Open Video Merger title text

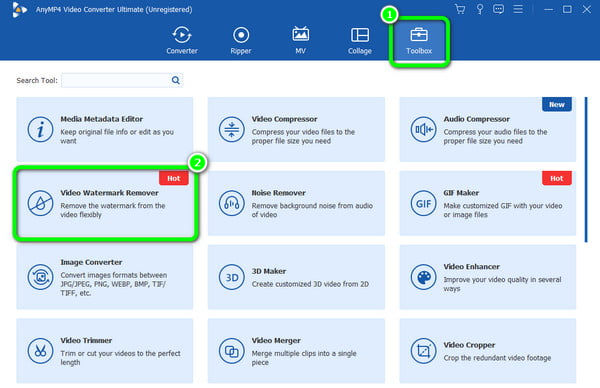[276, 341]
